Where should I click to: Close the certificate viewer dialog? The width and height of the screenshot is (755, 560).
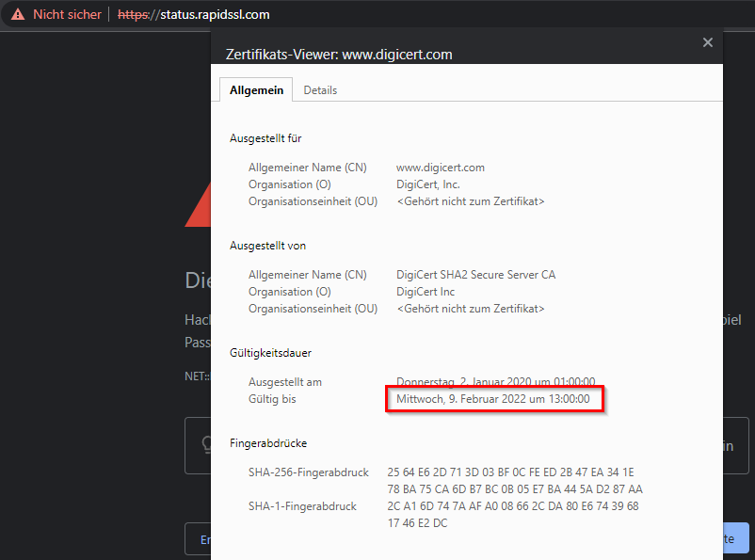click(x=707, y=42)
